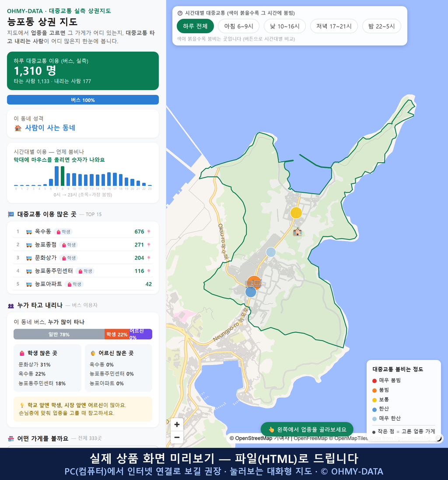
Task: Click the 학생 badge in the 옥수동 row
Action: click(x=63, y=232)
